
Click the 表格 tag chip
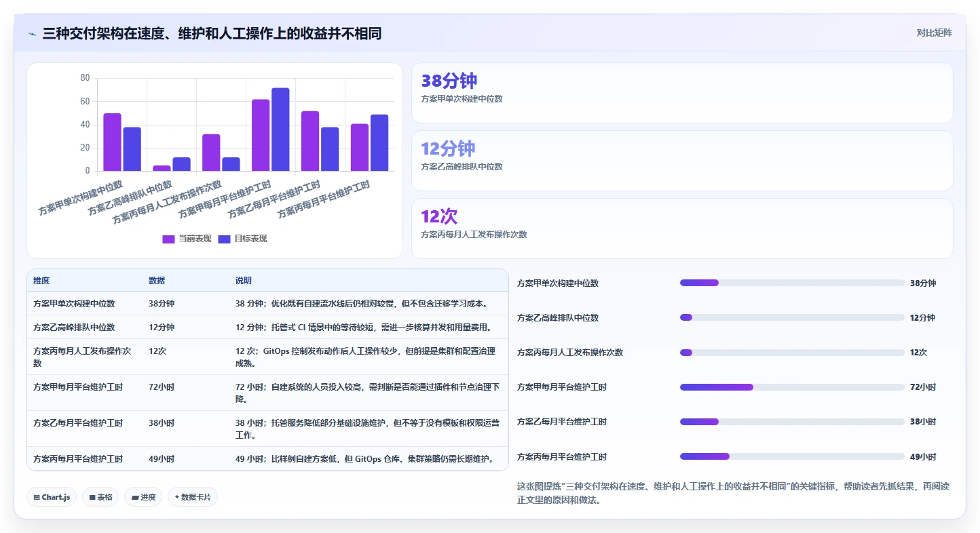100,497
